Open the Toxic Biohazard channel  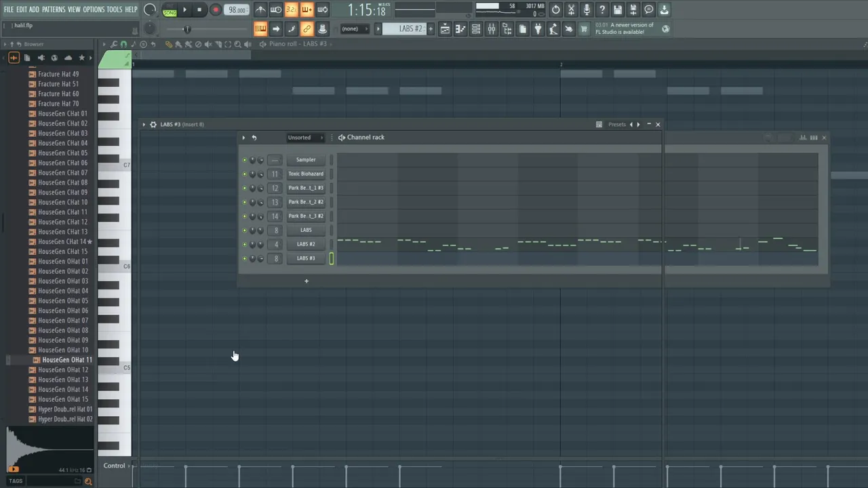[306, 174]
